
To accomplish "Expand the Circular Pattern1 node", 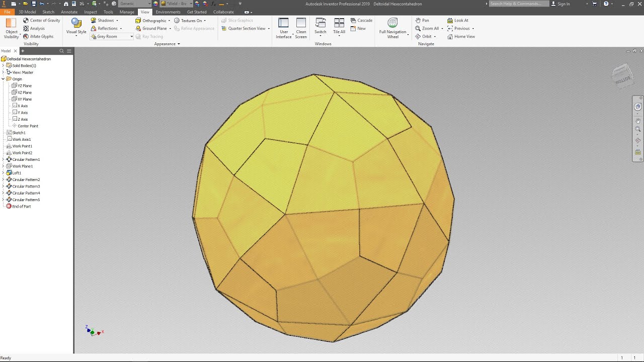I will click(x=3, y=159).
